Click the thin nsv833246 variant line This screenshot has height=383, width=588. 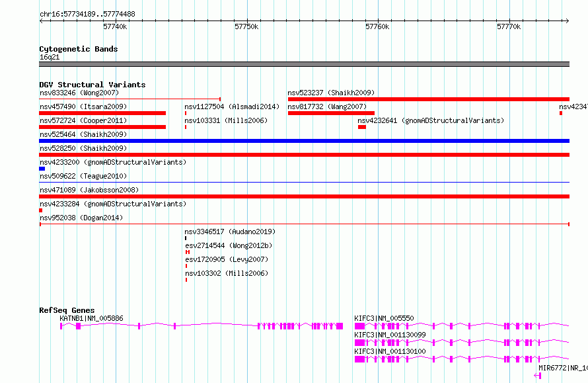click(129, 99)
